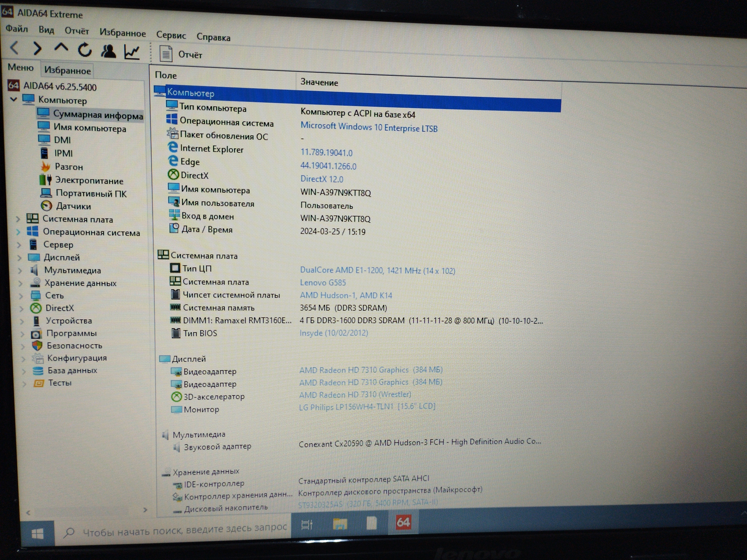Screen dimensions: 747x560
Task: Click the Отчёт report toolbar button
Action: tap(181, 54)
